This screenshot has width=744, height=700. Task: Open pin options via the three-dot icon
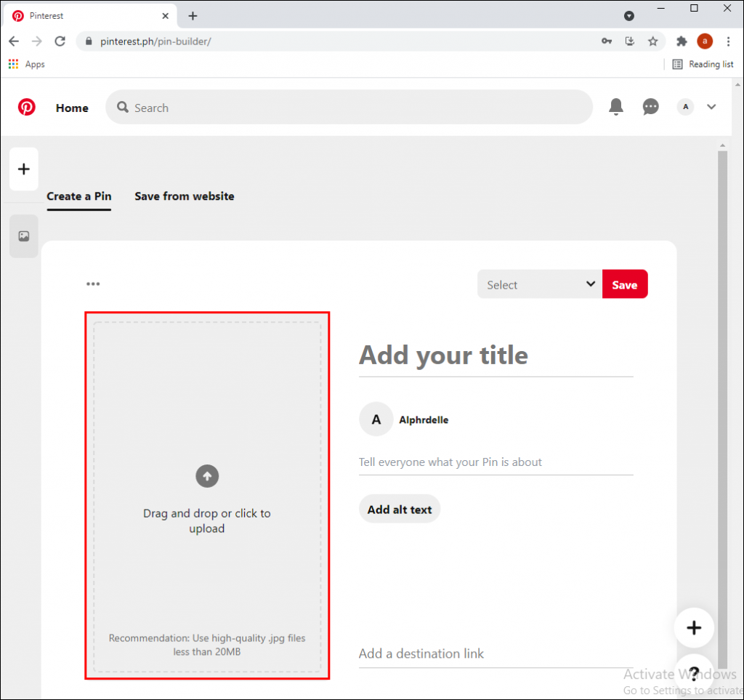(93, 283)
